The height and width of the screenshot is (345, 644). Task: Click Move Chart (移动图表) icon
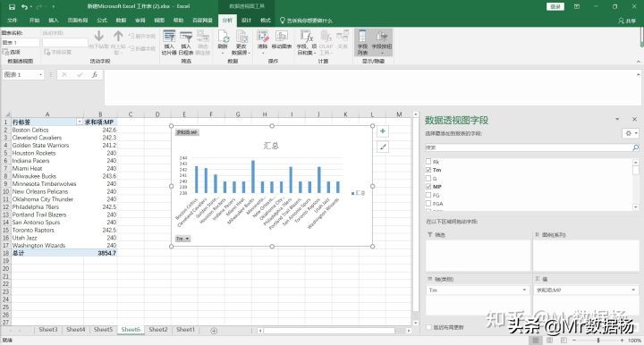tap(282, 37)
